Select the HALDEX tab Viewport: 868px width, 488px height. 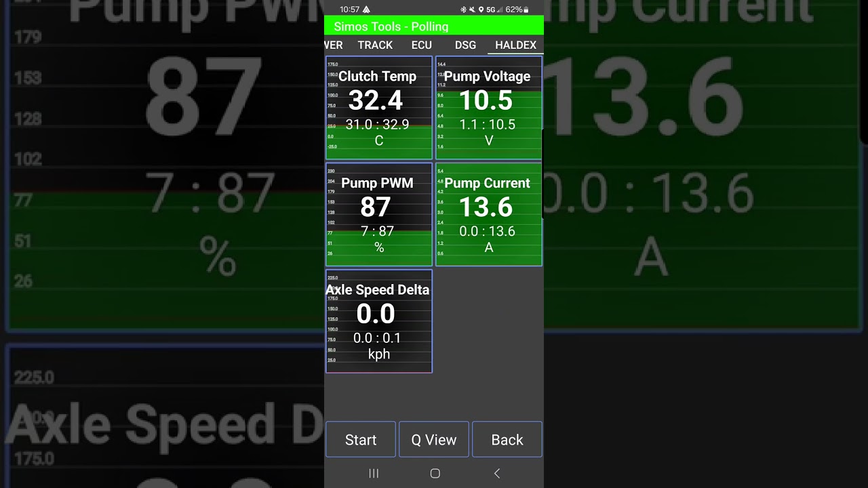pos(515,45)
